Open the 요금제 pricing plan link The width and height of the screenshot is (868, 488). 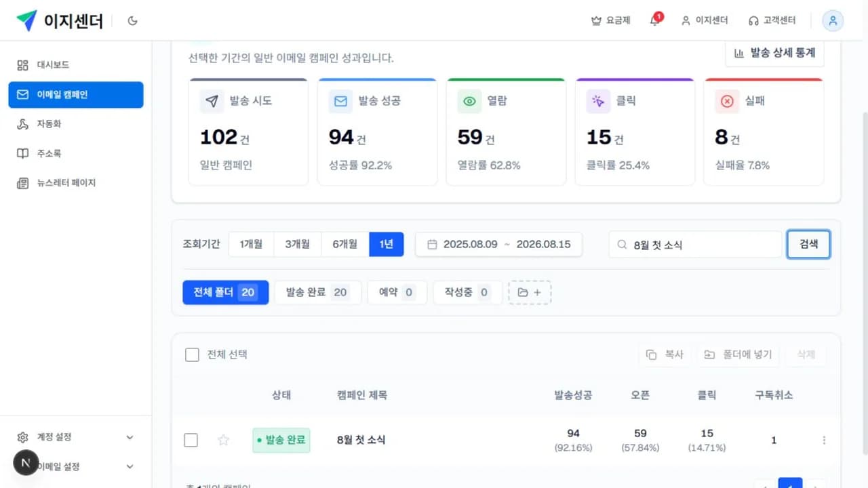tap(610, 20)
